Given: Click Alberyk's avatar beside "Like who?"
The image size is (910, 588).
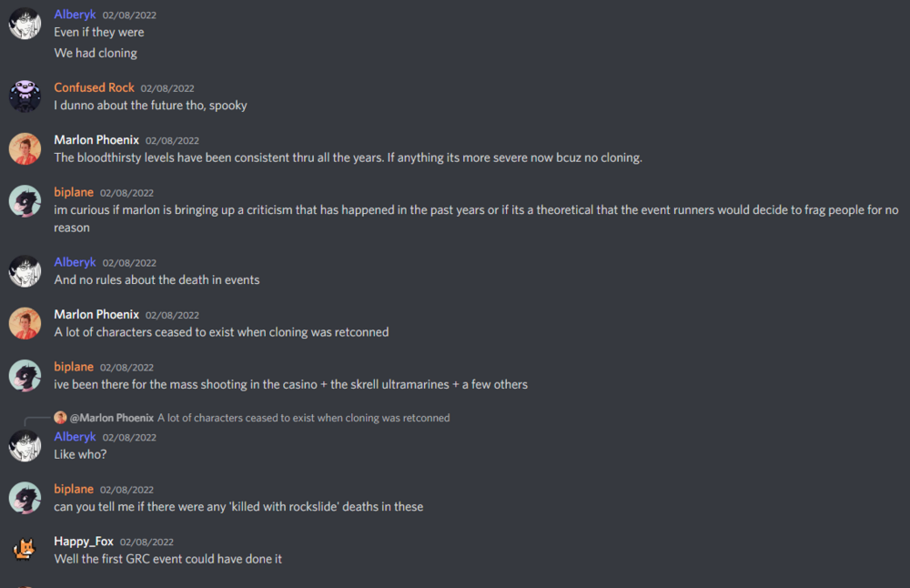Looking at the screenshot, I should [25, 445].
